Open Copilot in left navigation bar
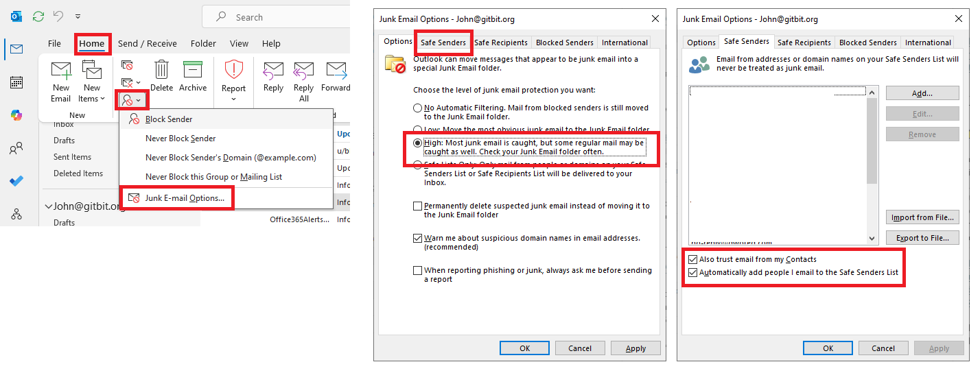 click(x=16, y=115)
